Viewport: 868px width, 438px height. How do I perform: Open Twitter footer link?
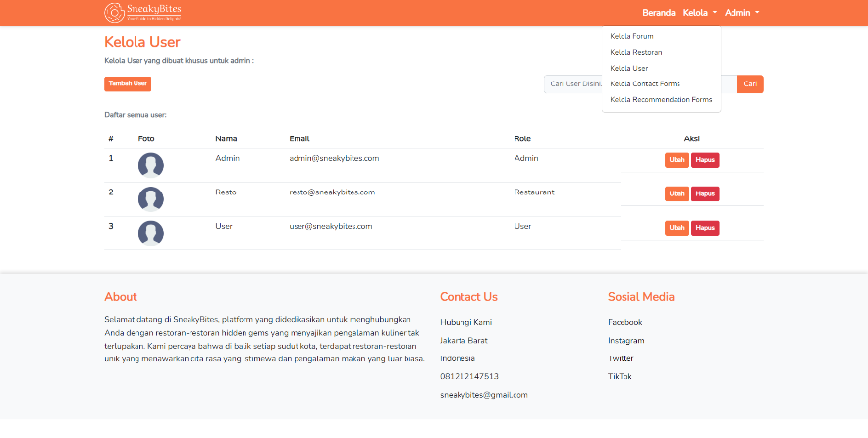tap(621, 358)
